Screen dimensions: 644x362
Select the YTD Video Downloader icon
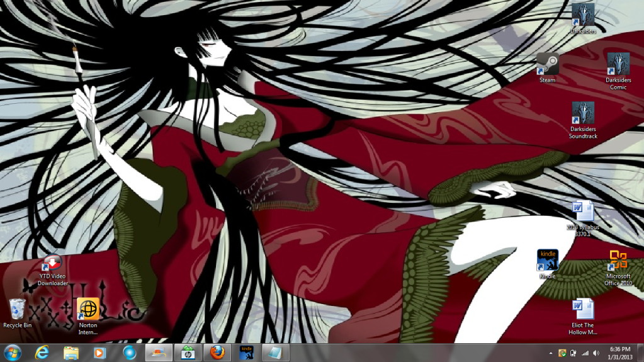pos(52,265)
